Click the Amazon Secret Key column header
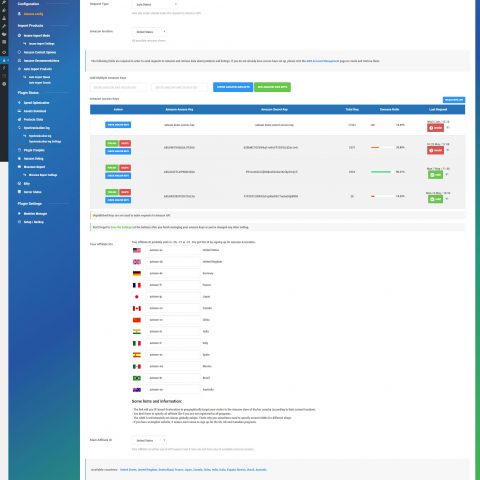 (274, 110)
